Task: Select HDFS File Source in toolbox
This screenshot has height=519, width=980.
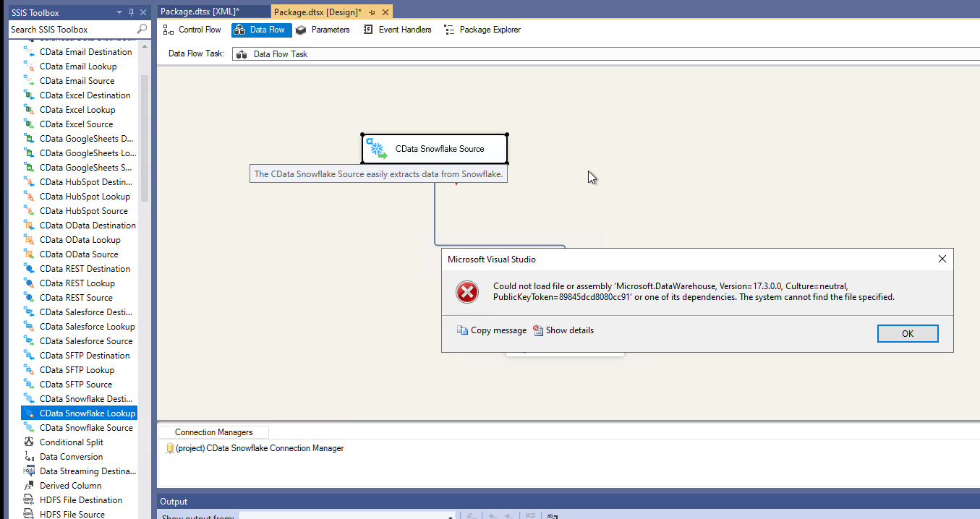Action: coord(80,515)
